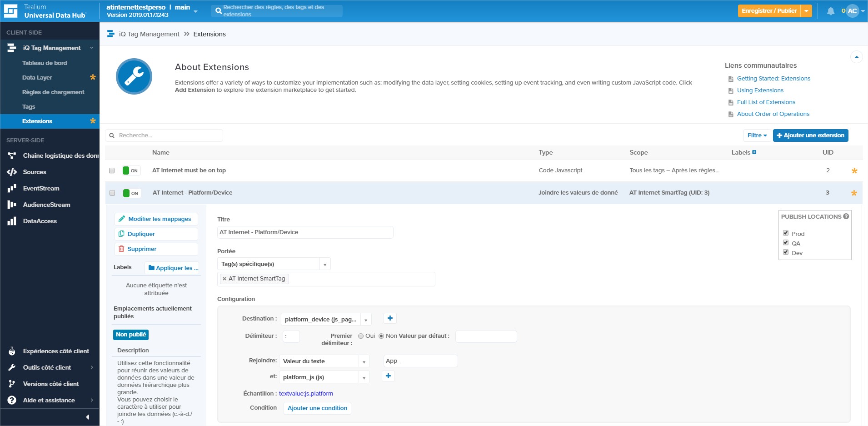
Task: Click the Tealium logo icon
Action: [10, 11]
